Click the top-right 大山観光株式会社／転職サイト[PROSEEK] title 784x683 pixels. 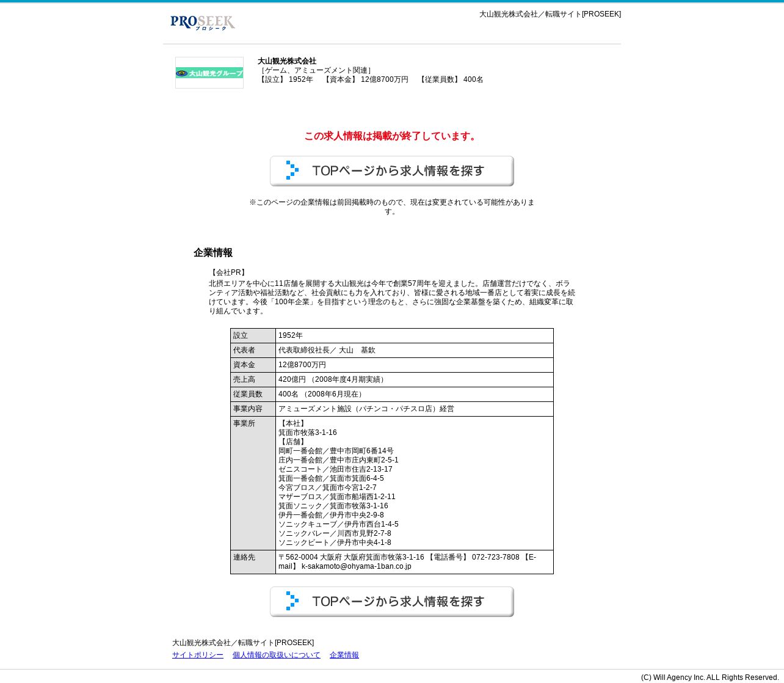550,14
